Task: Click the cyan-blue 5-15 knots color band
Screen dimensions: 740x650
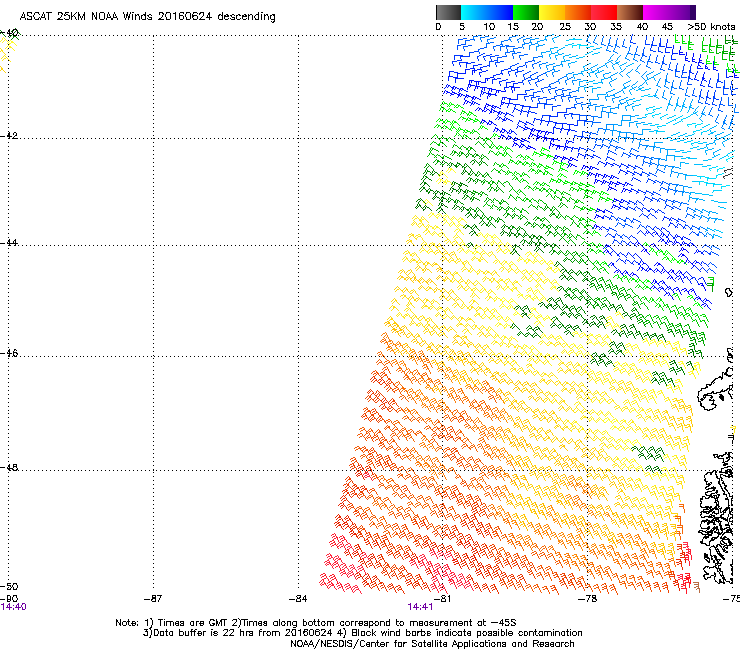Action: [x=487, y=12]
